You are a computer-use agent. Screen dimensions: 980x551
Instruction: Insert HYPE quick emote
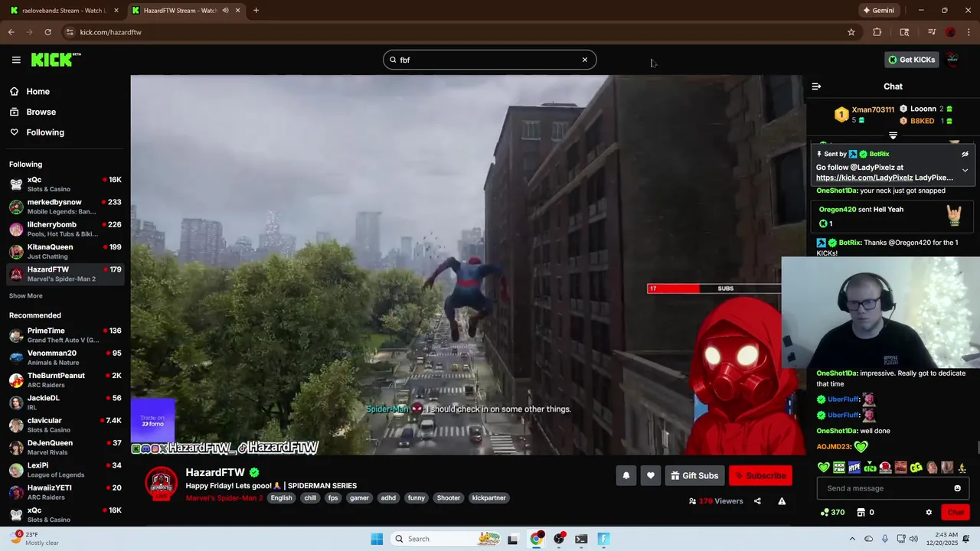[x=854, y=468]
